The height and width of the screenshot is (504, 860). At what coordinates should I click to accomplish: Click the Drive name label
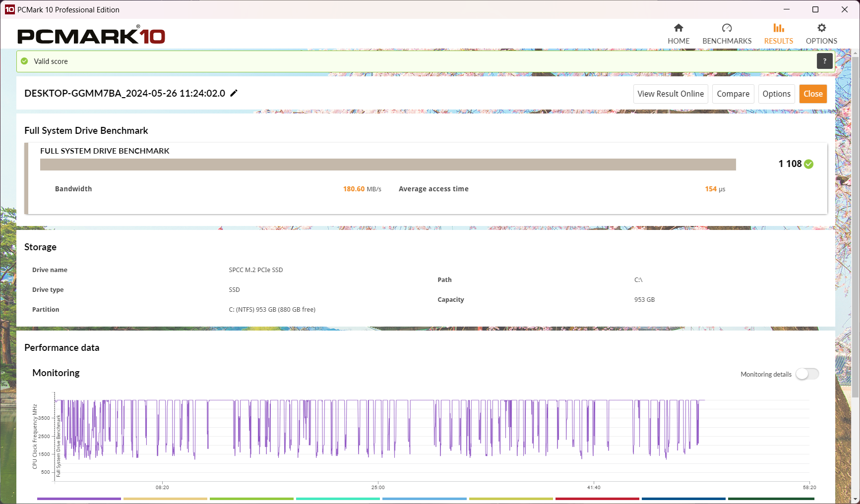[x=50, y=270]
